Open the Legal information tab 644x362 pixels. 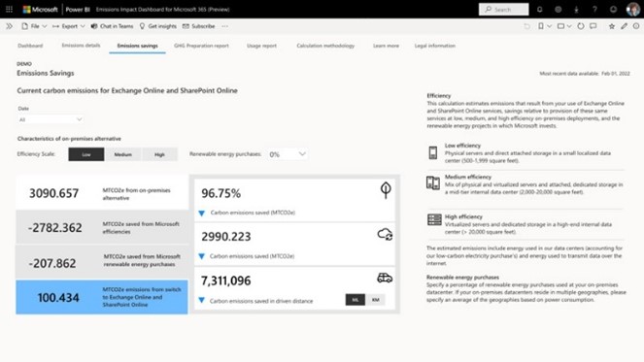tap(435, 46)
